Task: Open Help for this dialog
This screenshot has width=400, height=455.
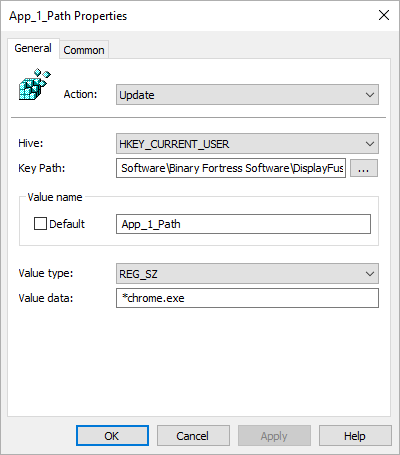Action: [x=355, y=436]
